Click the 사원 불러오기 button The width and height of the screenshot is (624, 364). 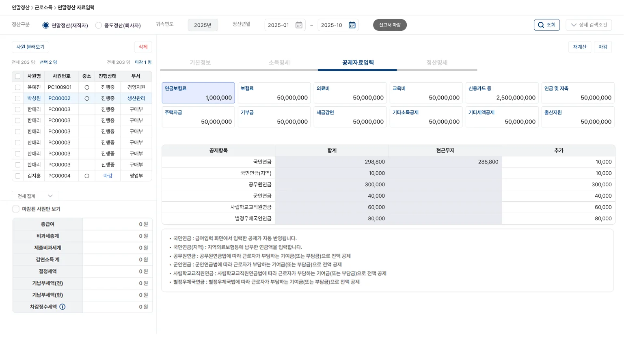[x=30, y=47]
